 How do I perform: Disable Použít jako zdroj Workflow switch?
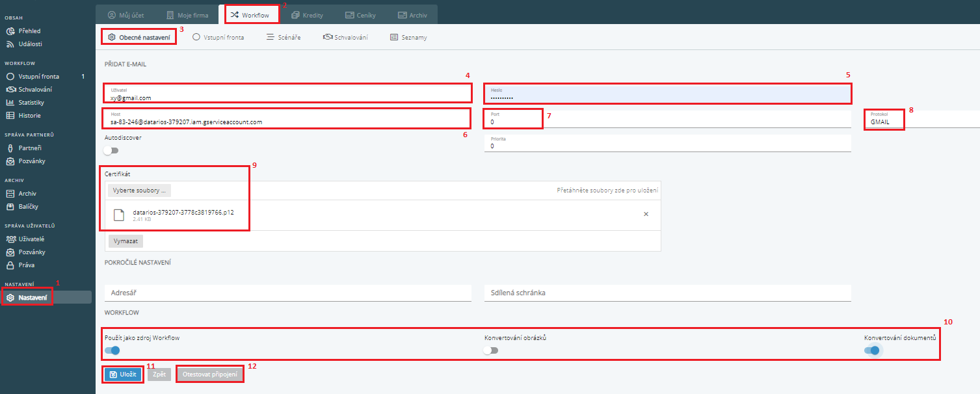[112, 350]
